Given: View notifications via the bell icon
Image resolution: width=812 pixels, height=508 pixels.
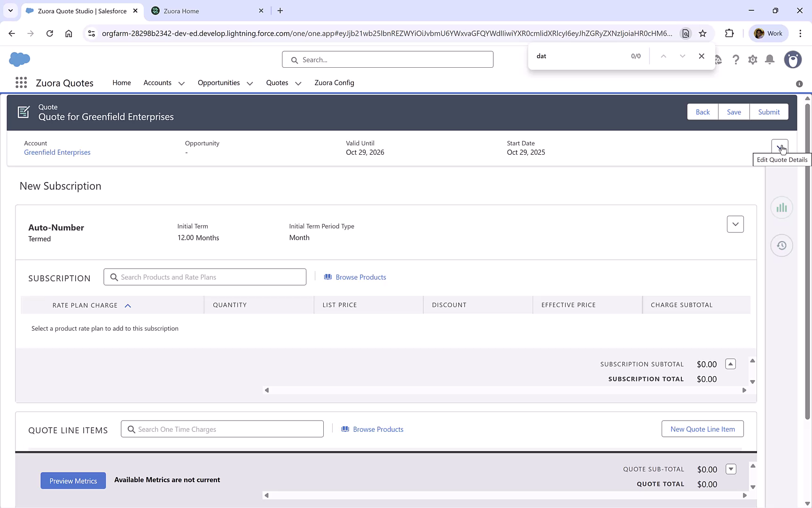Looking at the screenshot, I should (x=769, y=60).
